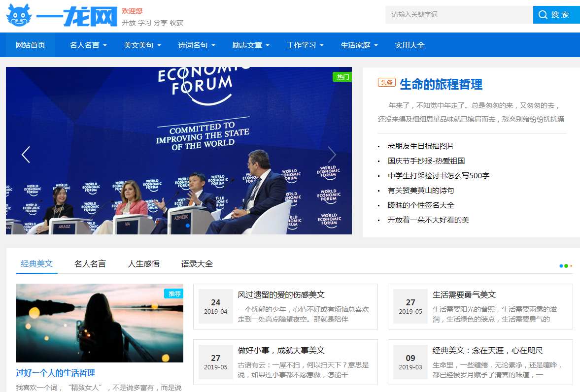Open the silhouette lake article thumbnail
580x392 pixels.
100,323
